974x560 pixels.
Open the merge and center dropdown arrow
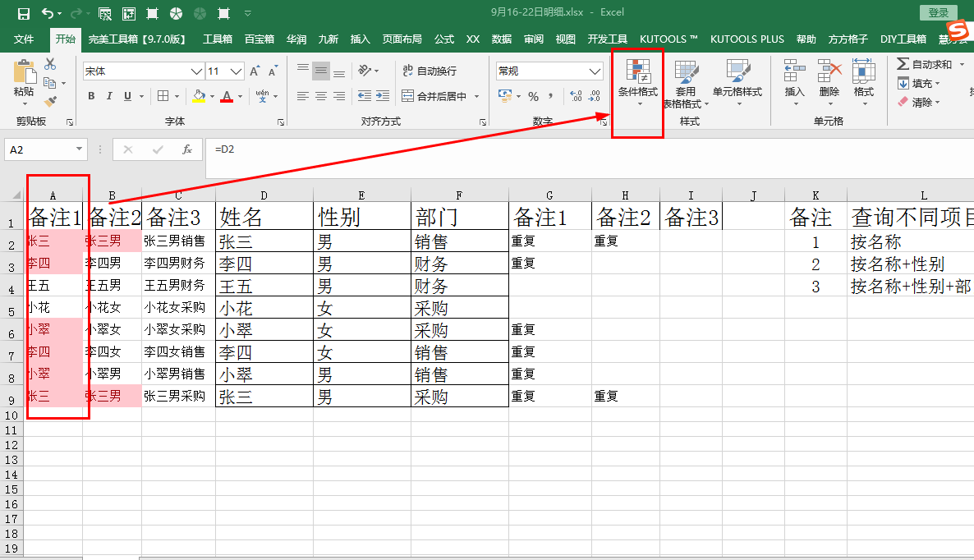[x=477, y=97]
